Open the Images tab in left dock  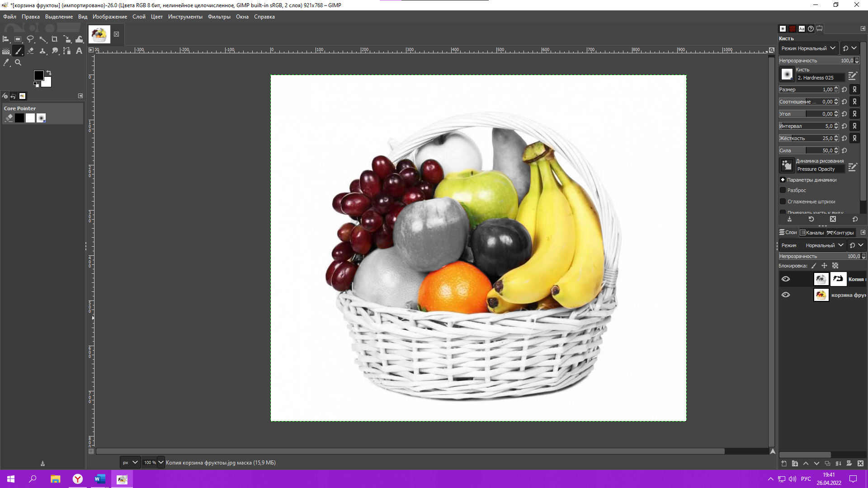click(x=22, y=96)
